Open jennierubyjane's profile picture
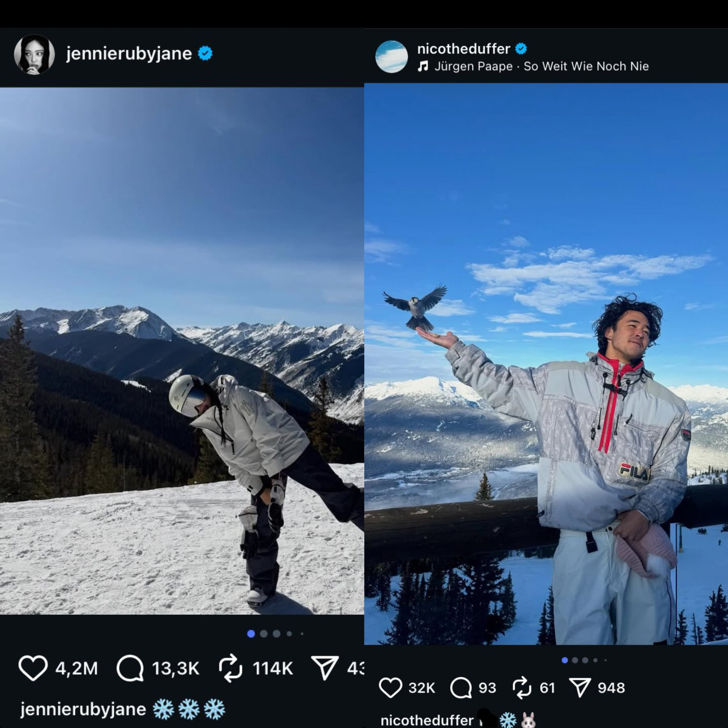The width and height of the screenshot is (728, 728). point(34,54)
